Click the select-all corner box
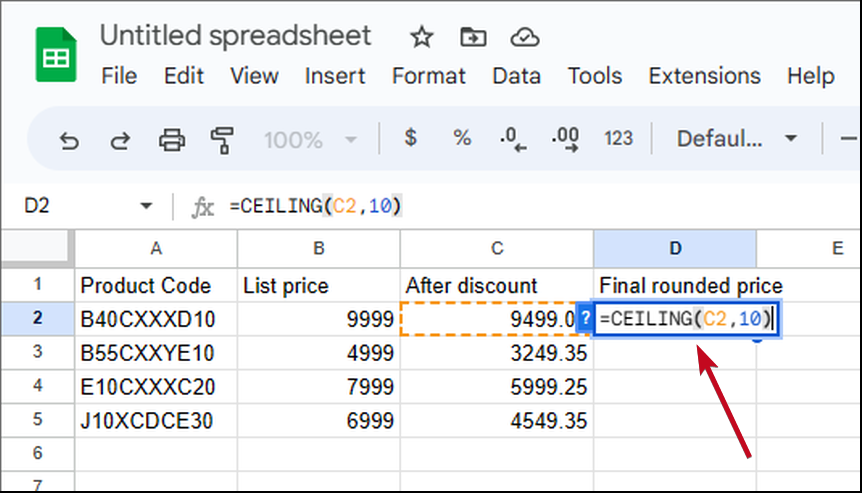 37,248
